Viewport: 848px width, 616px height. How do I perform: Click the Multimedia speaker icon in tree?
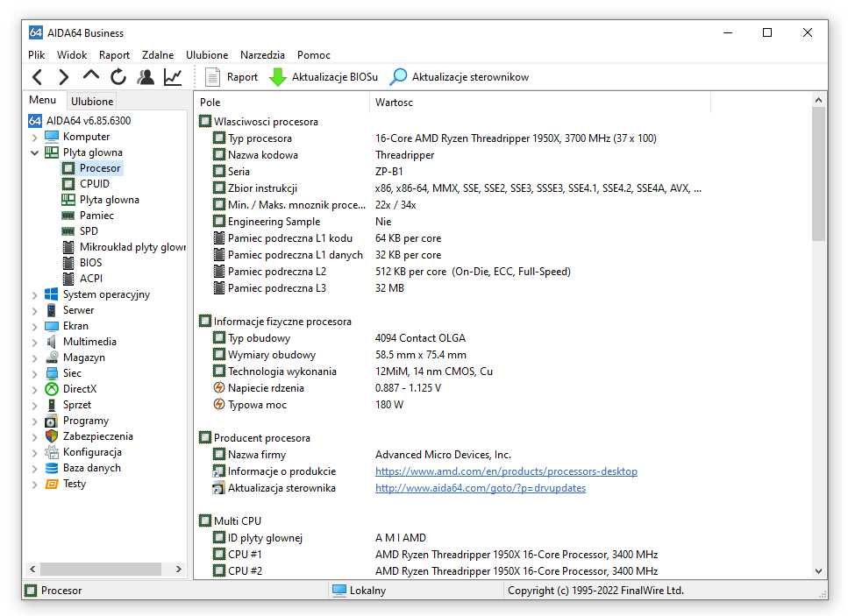[x=52, y=342]
